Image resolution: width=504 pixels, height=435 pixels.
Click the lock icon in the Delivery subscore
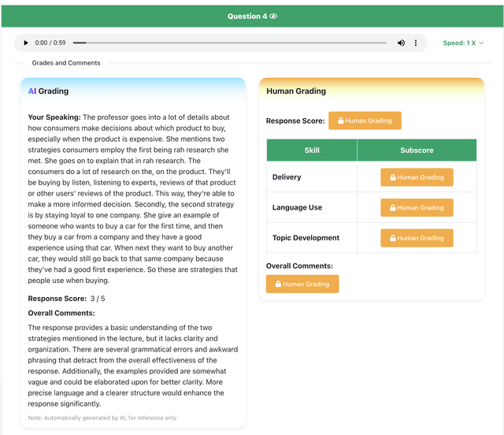click(392, 177)
